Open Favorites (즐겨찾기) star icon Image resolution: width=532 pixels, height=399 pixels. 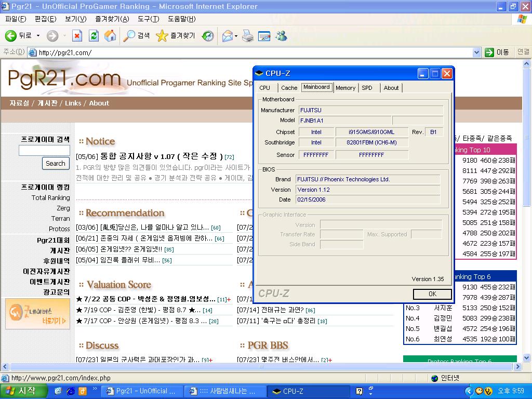click(x=162, y=36)
